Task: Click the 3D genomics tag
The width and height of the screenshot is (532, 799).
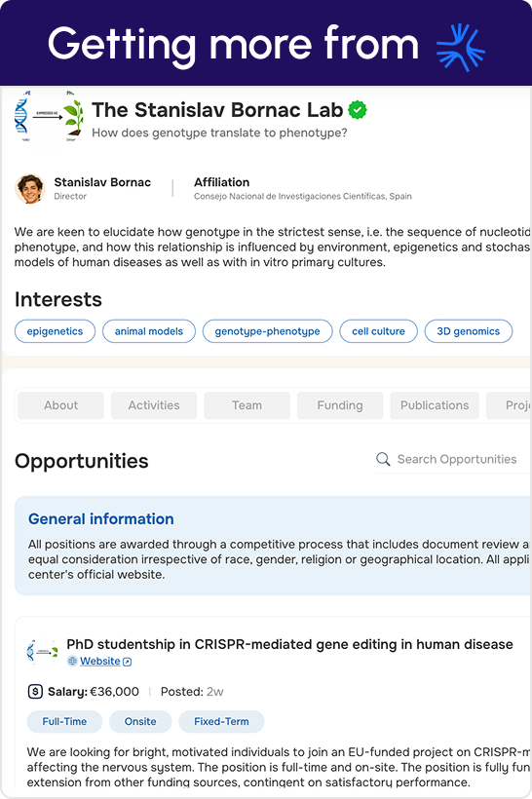Action: click(469, 331)
